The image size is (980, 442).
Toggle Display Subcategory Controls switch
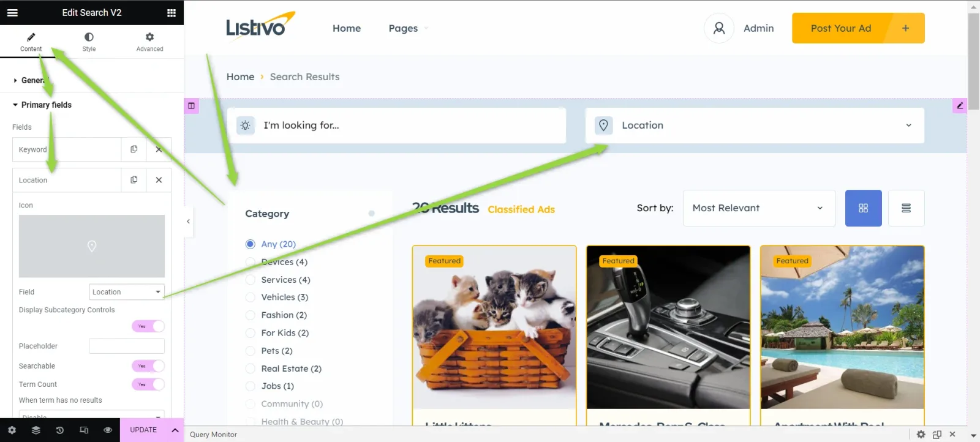148,326
